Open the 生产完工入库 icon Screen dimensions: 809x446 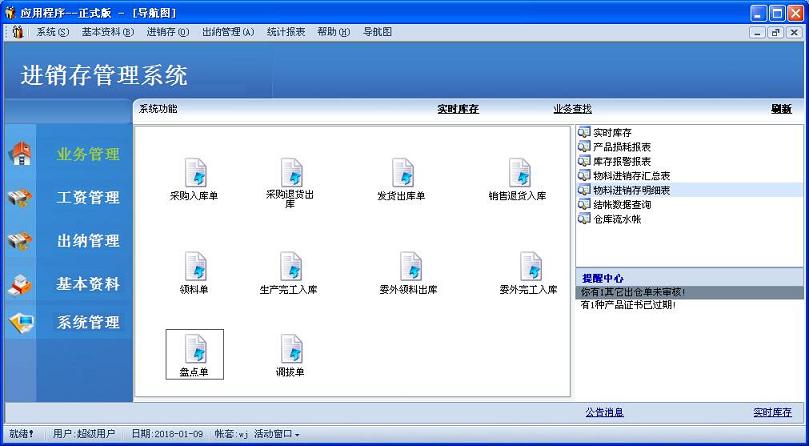(x=291, y=266)
